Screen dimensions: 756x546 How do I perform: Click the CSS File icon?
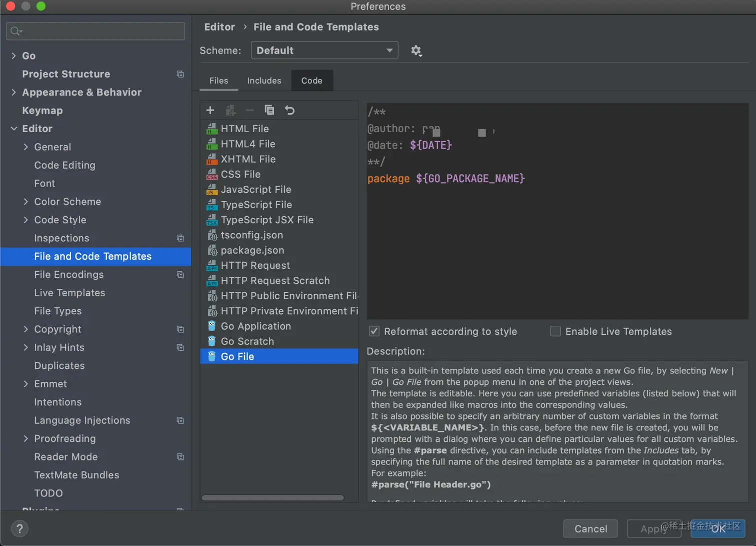[212, 175]
